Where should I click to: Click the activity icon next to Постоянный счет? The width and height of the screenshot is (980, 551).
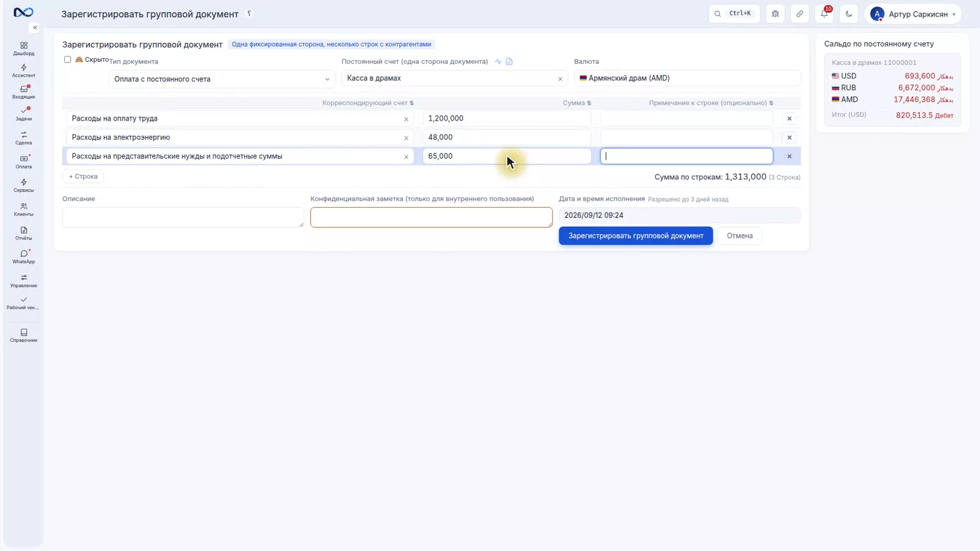pos(499,61)
